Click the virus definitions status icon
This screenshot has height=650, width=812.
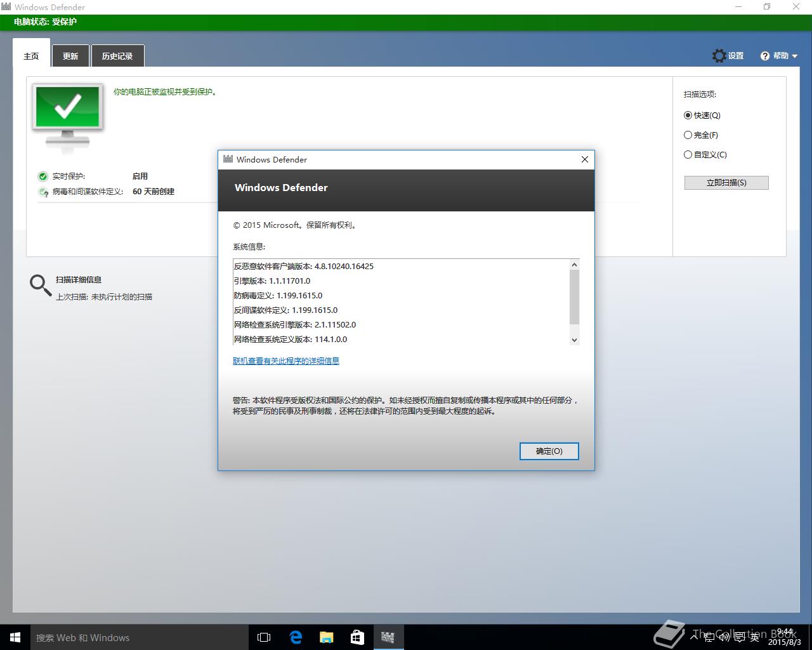tap(43, 192)
